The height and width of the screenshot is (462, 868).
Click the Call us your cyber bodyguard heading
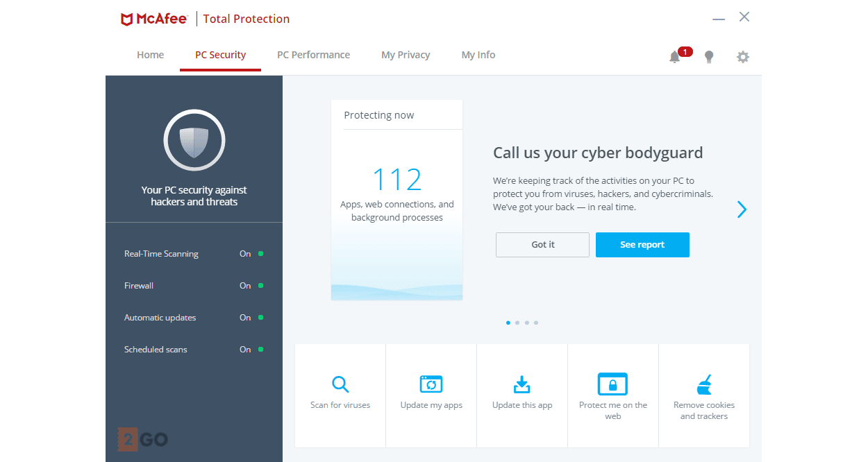(x=598, y=153)
